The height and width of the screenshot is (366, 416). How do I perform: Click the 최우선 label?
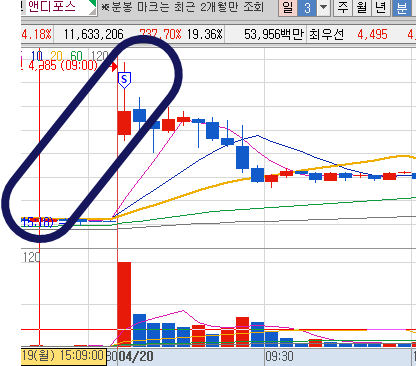(326, 34)
